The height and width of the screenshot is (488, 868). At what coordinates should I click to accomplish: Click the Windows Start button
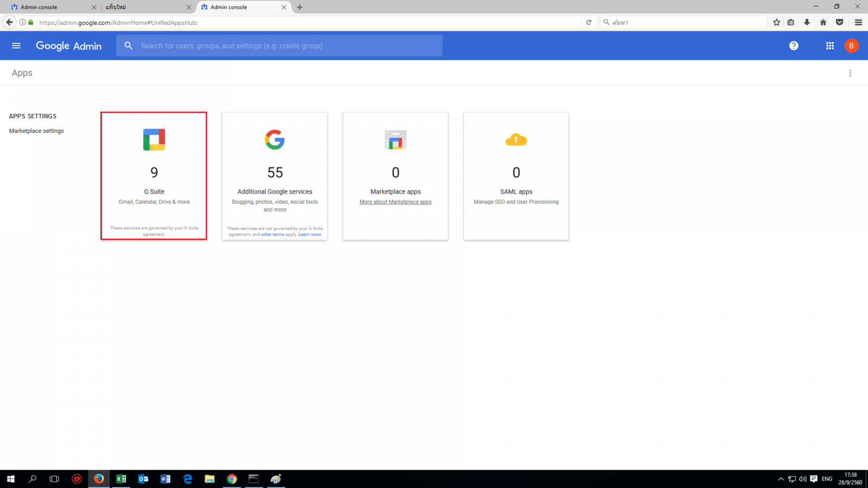[x=11, y=479]
